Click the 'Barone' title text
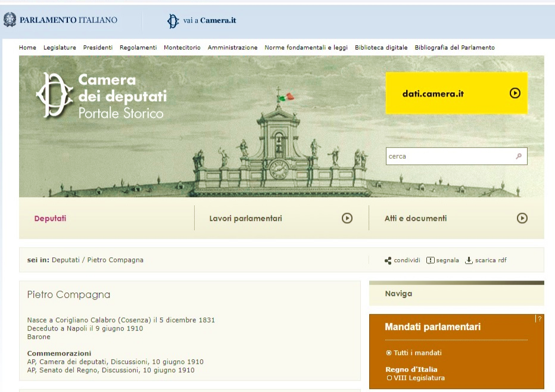Viewport: 555px width, 392px height. point(39,337)
